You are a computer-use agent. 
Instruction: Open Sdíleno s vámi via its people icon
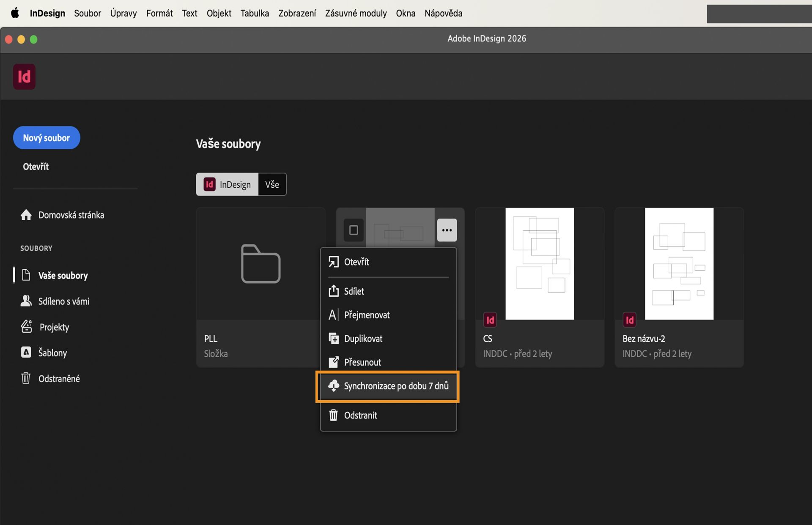26,301
